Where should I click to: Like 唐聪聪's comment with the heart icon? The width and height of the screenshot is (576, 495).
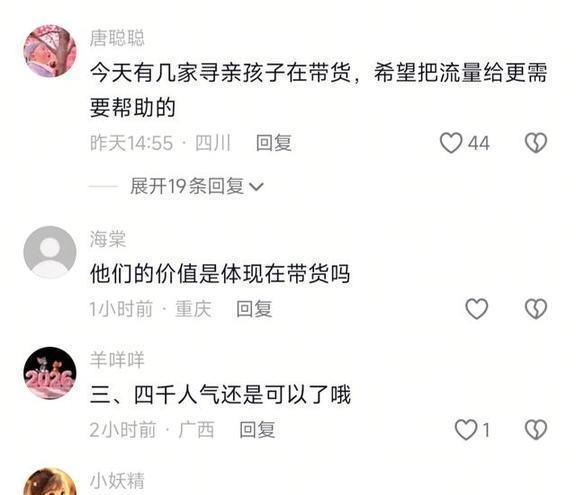[x=451, y=142]
